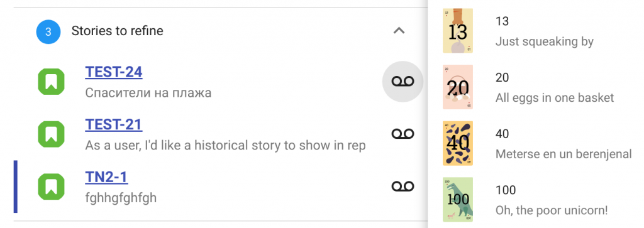644x228 pixels.
Task: Pick the 100 dinosaur card thumbnail
Action: 458,199
